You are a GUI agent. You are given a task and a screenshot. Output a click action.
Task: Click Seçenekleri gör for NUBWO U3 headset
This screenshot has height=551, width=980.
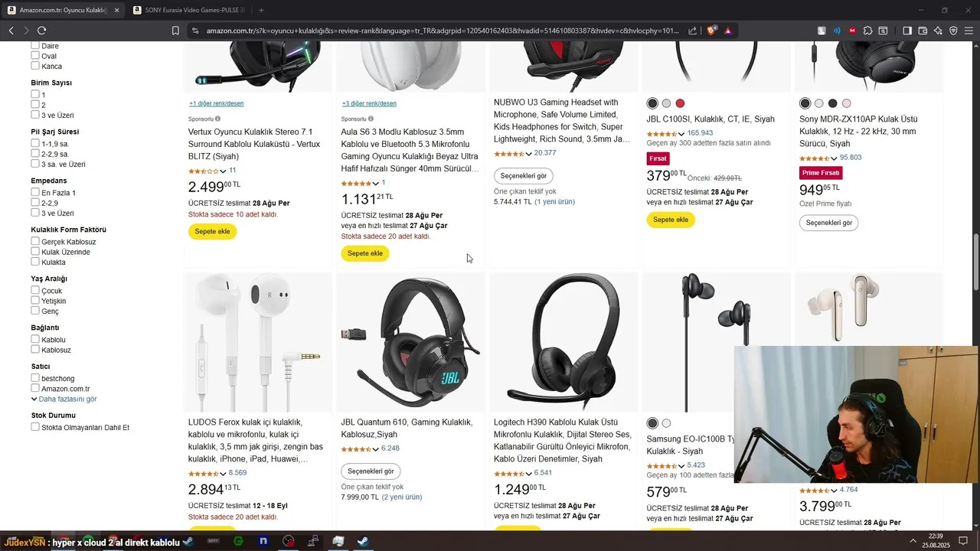[524, 176]
